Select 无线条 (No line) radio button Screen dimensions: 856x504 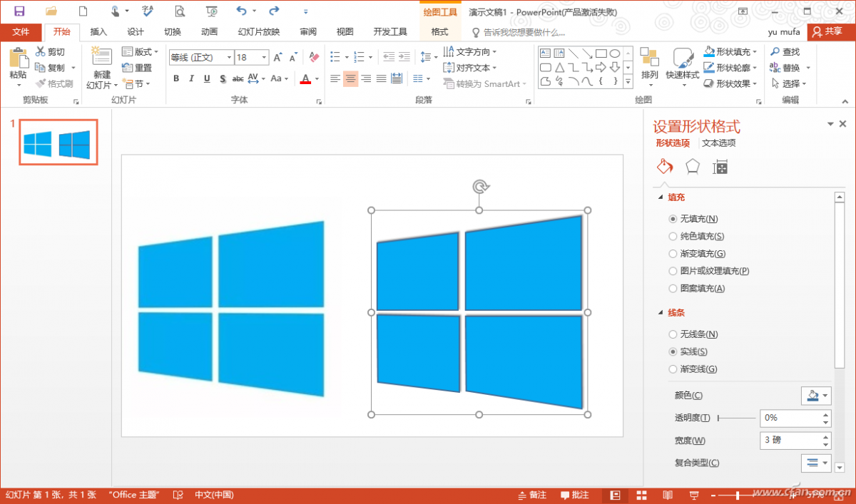click(673, 334)
